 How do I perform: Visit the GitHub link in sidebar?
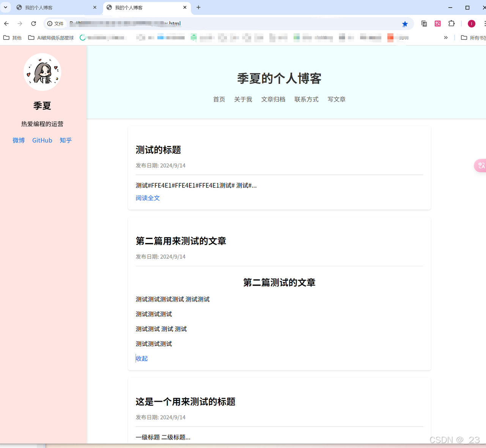tap(42, 140)
